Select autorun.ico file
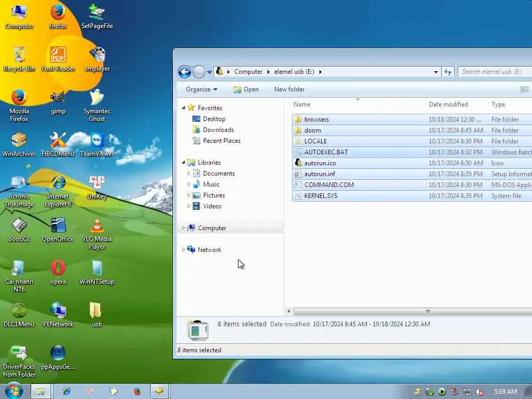Screen dimensions: 532x399 [x=412, y=163]
